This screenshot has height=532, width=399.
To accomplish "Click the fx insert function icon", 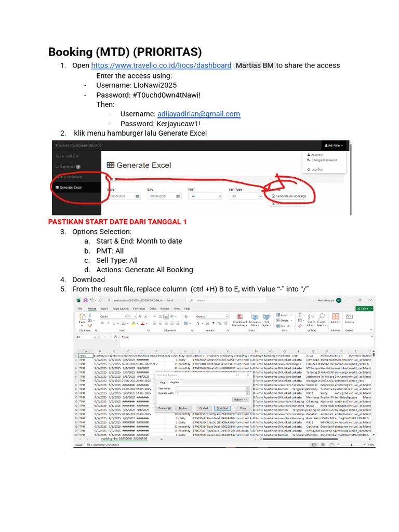I will [x=115, y=337].
